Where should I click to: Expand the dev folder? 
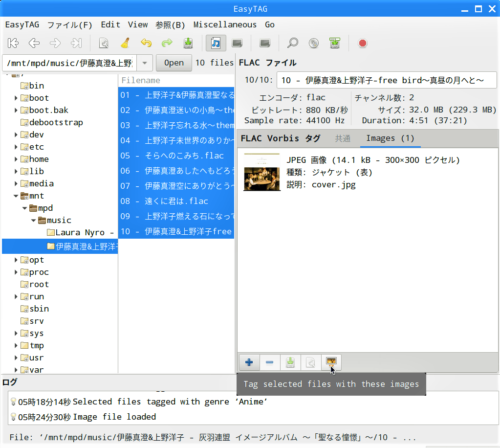pos(16,134)
